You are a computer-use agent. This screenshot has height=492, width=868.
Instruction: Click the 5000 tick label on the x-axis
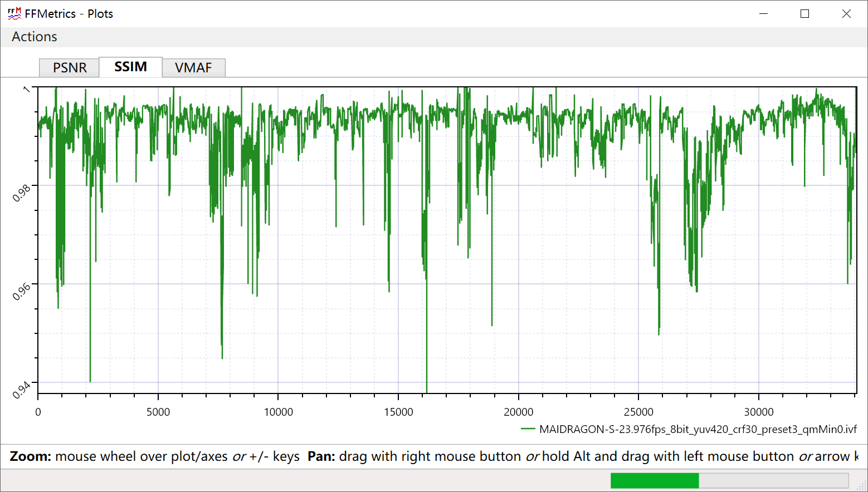point(158,412)
